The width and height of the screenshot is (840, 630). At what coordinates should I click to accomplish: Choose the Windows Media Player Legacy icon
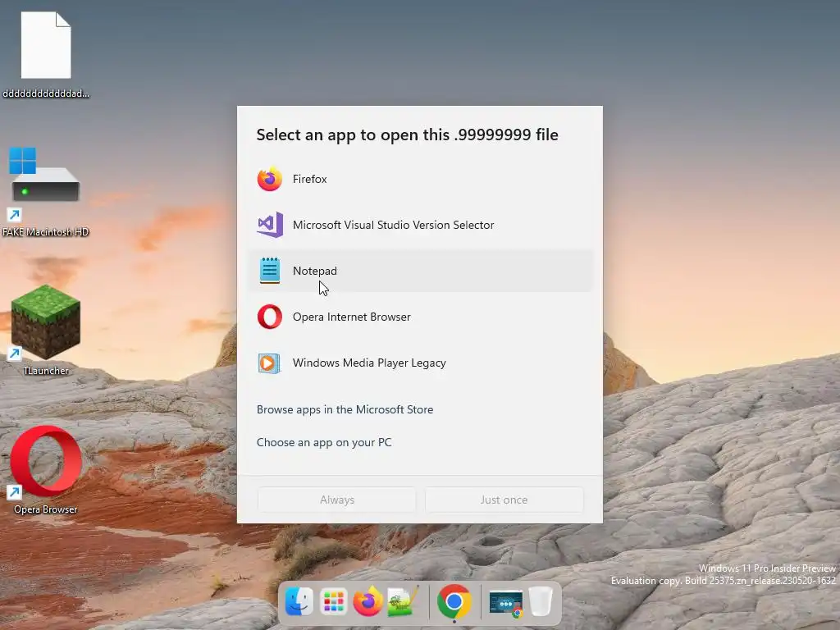coord(268,363)
